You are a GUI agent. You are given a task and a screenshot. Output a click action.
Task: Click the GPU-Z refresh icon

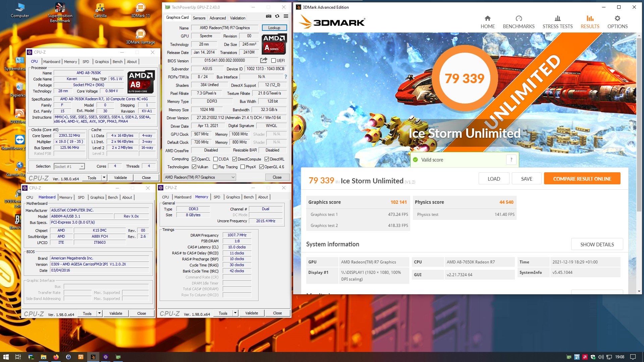(x=277, y=16)
